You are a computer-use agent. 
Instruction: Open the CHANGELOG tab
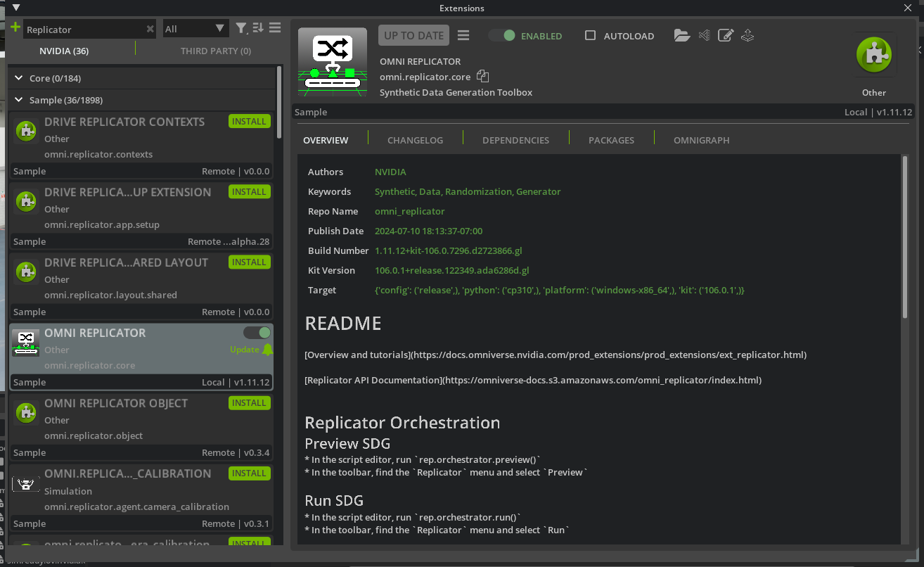(415, 140)
